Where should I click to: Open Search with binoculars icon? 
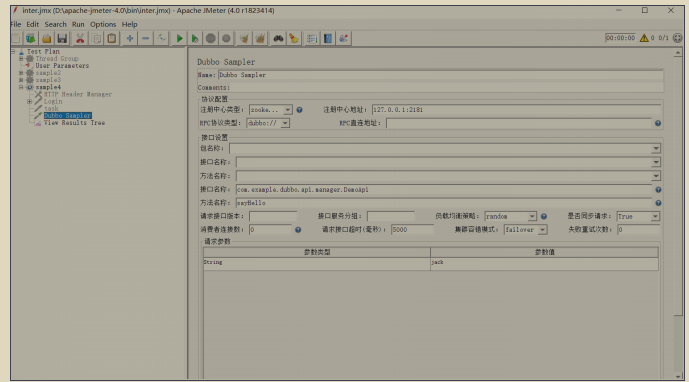[x=278, y=39]
